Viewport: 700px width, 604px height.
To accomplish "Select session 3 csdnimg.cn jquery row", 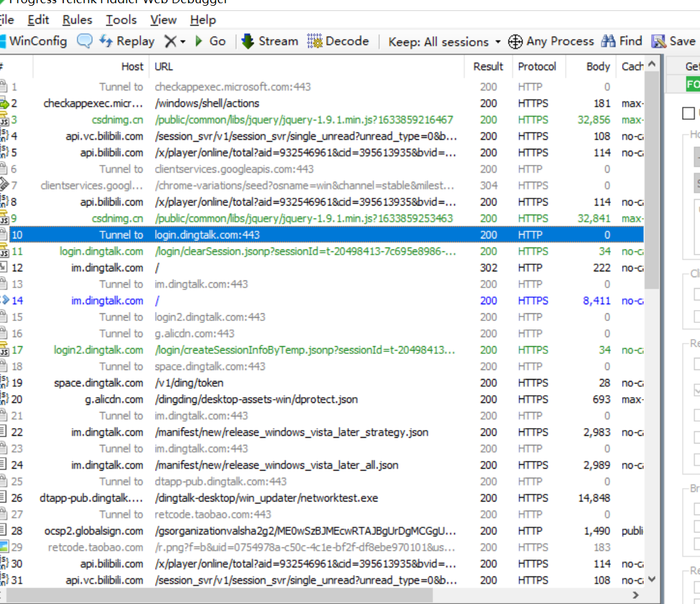I will (x=322, y=120).
